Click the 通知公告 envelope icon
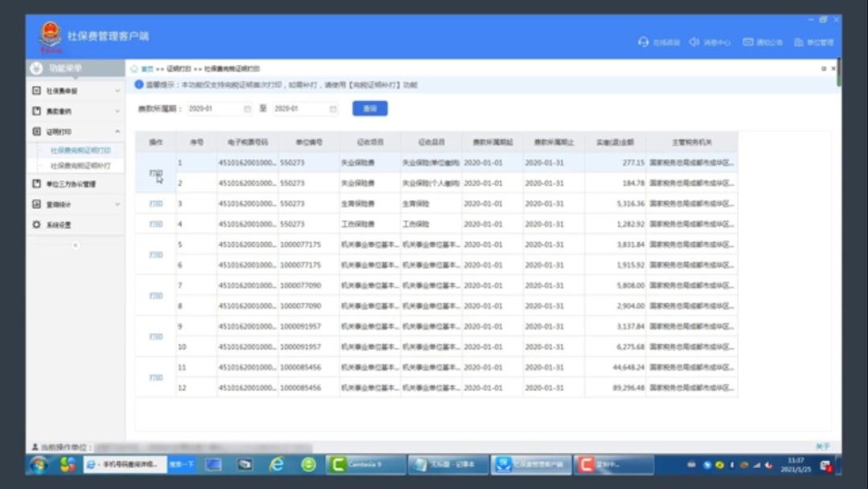The height and width of the screenshot is (489, 868). pyautogui.click(x=748, y=42)
